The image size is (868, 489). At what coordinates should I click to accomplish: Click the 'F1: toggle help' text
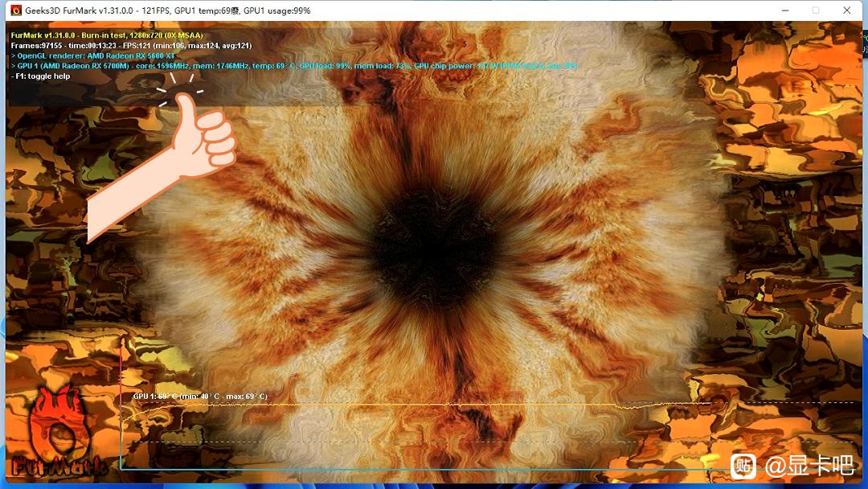[41, 76]
